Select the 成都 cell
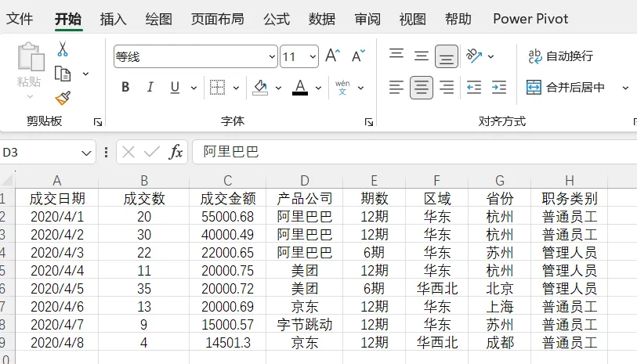 click(x=500, y=343)
